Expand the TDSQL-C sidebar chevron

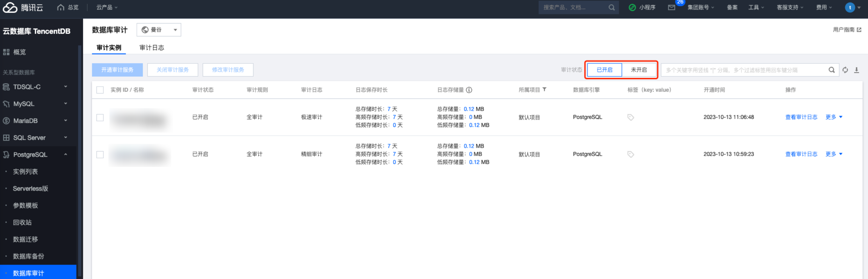pos(65,87)
